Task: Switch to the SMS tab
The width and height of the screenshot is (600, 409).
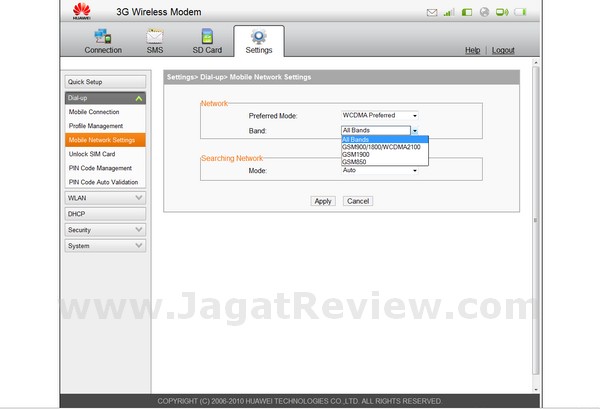Action: point(155,41)
